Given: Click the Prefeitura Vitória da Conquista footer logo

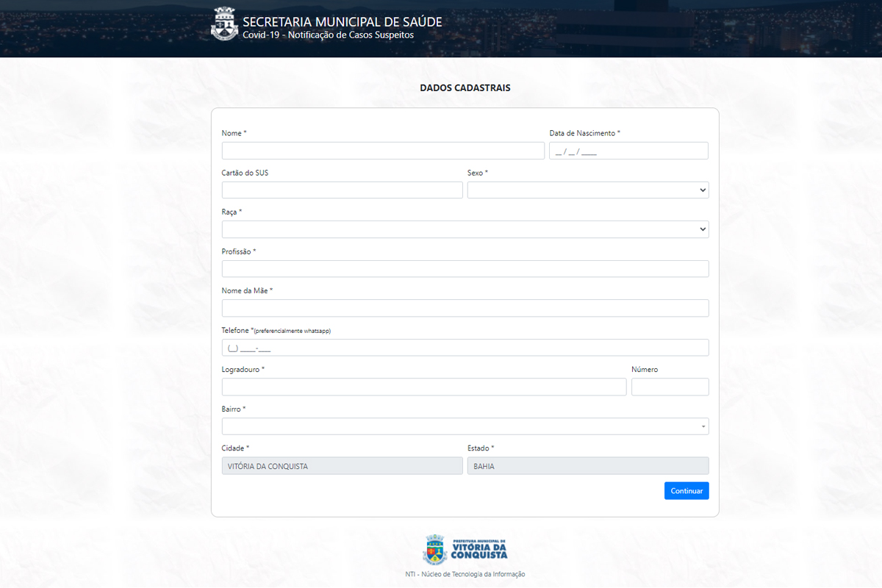Looking at the screenshot, I should (465, 549).
